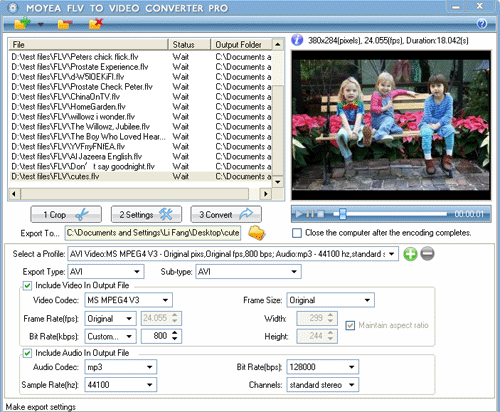Open the Channels standard stereo dropdown

pyautogui.click(x=352, y=385)
